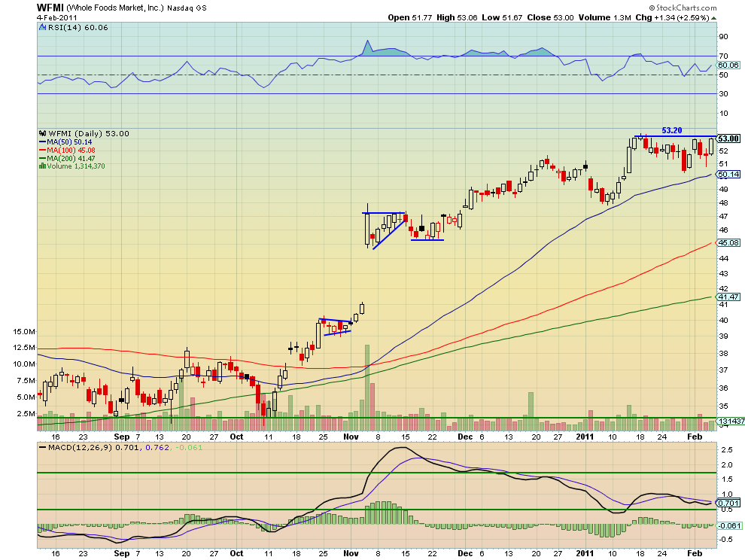Click the 44 price axis label
The width and height of the screenshot is (745, 560).
pos(723,259)
